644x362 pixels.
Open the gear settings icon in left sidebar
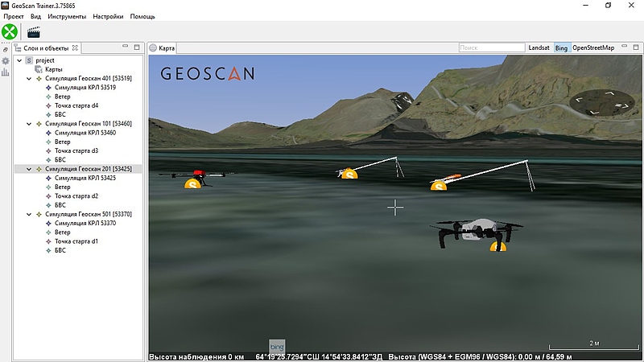(6, 61)
